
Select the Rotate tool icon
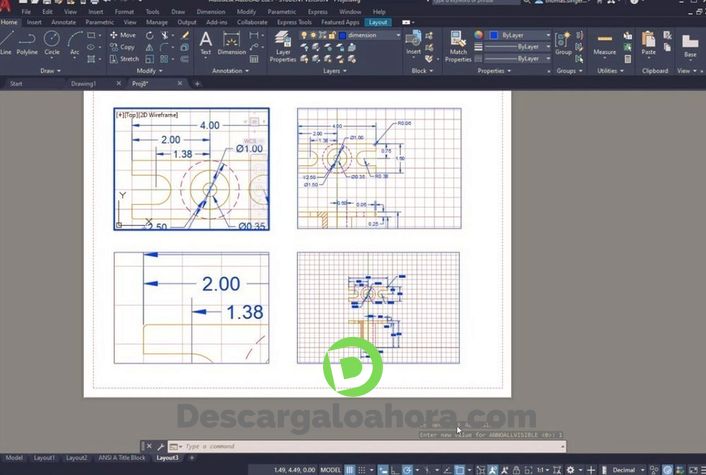(149, 35)
